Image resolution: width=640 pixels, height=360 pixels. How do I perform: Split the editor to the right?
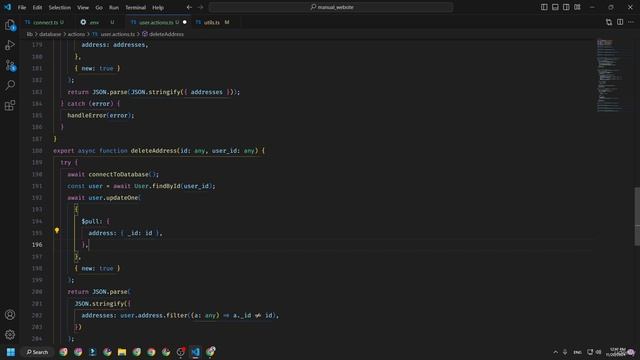[x=620, y=22]
